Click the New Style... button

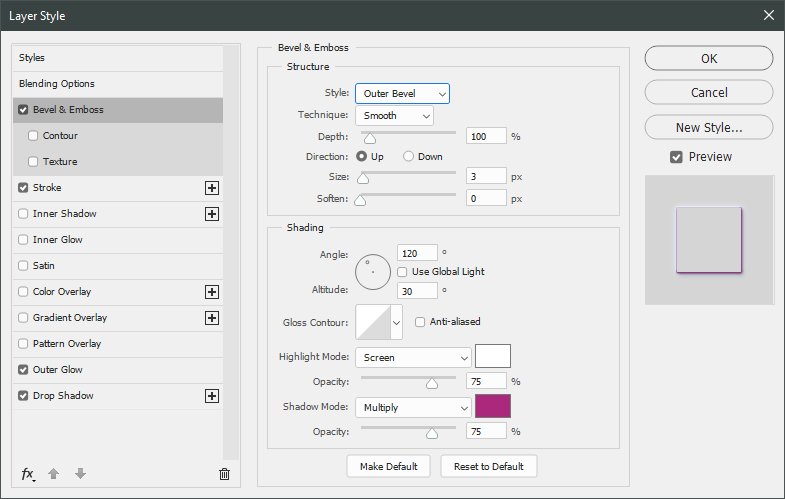pyautogui.click(x=708, y=127)
